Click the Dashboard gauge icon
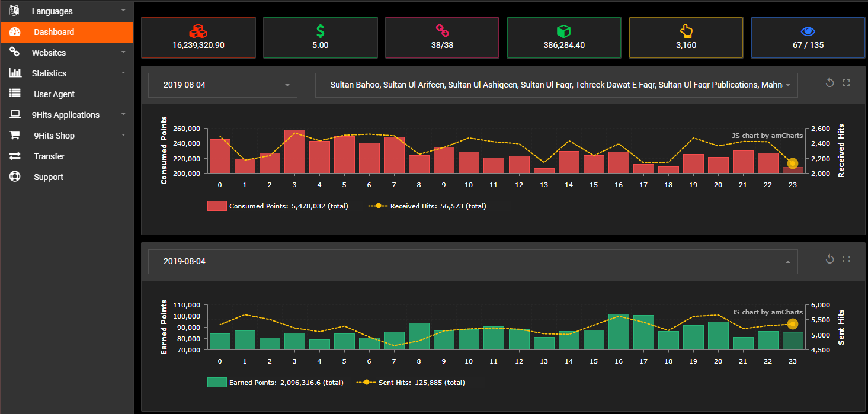The image size is (868, 414). pos(14,31)
